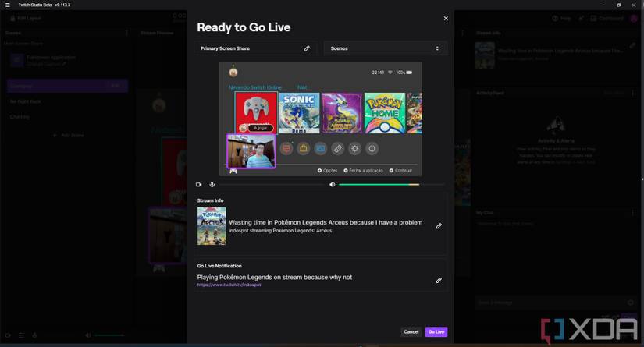Select the Gameplay scene in background sidebar

67,86
